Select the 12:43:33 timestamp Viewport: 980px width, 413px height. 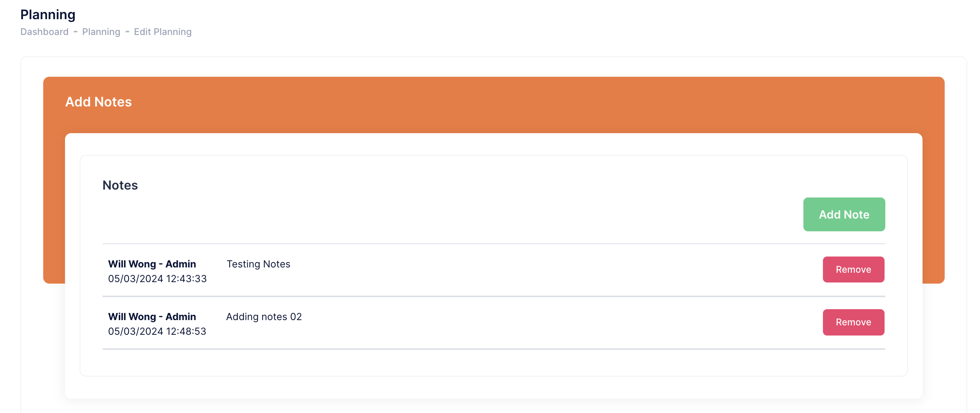tap(157, 279)
